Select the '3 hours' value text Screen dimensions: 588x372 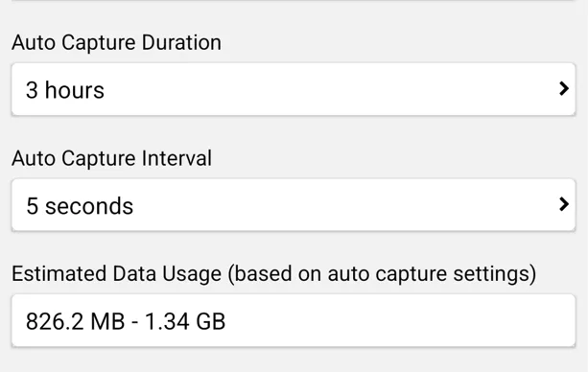(x=65, y=90)
